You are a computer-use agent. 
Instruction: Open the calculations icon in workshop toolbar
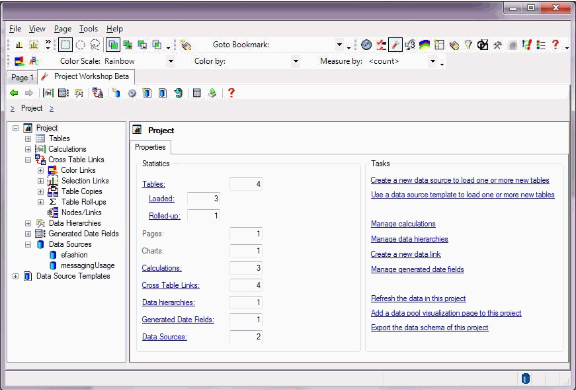(48, 93)
